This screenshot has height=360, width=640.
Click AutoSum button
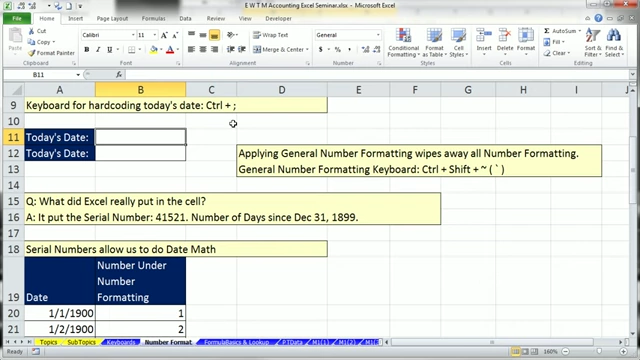pyautogui.click(x=560, y=31)
